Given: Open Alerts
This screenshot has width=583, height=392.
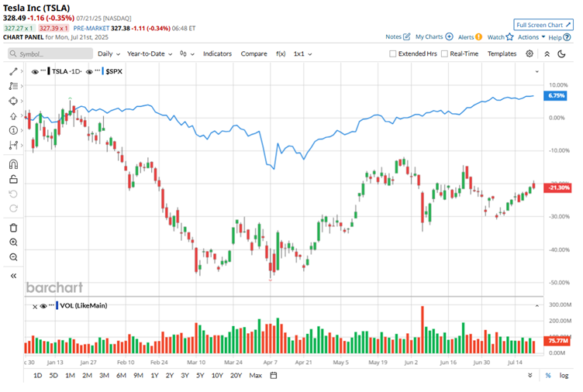Looking at the screenshot, I should click(470, 37).
